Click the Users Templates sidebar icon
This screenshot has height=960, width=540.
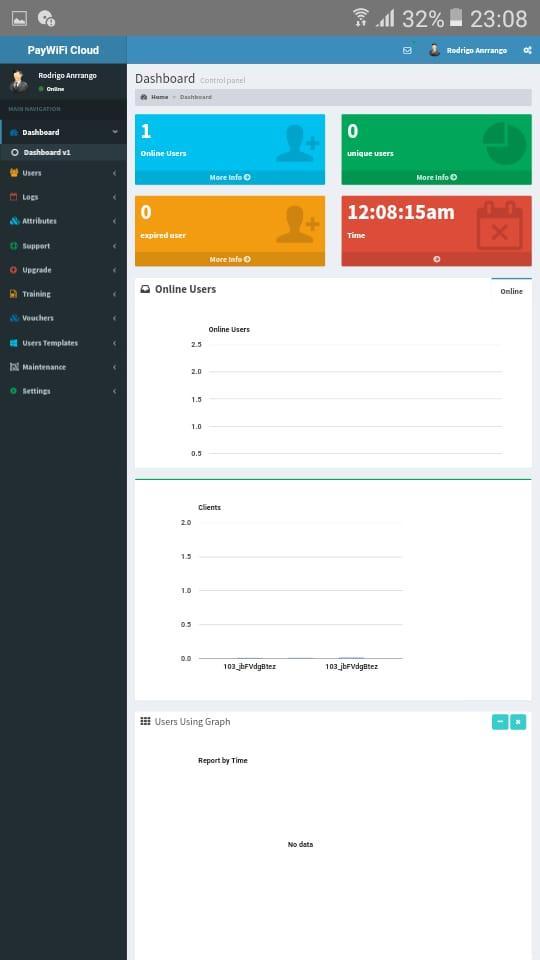[x=14, y=343]
